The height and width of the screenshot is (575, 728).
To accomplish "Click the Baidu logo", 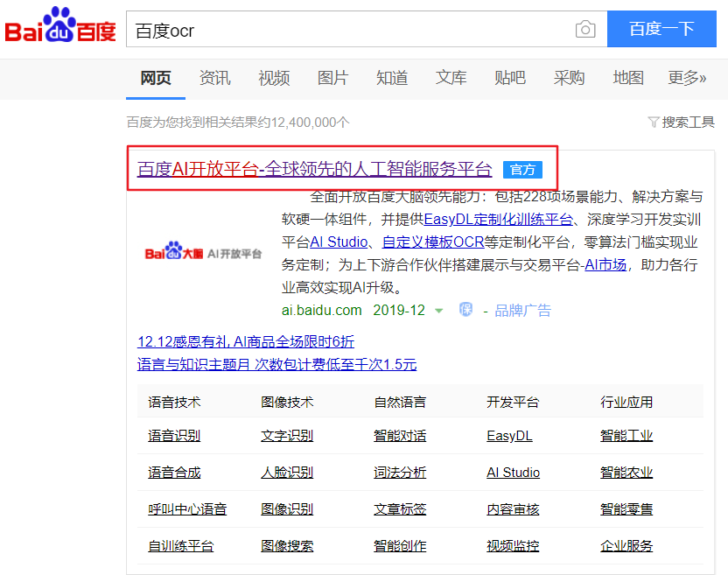I will pos(60,25).
